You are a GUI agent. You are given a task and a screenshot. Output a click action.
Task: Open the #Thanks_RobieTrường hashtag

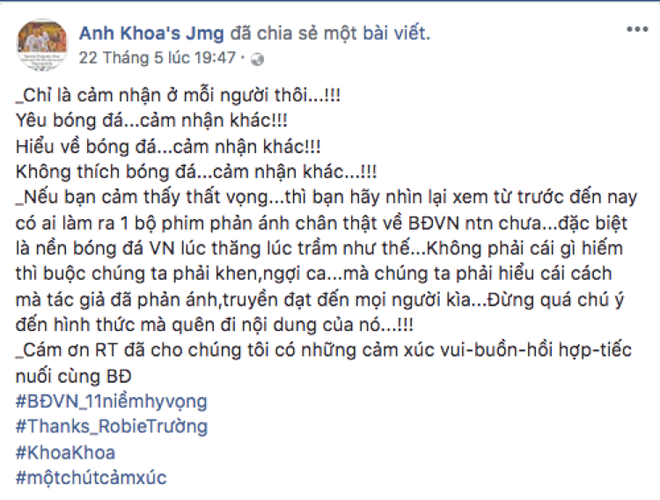112,426
